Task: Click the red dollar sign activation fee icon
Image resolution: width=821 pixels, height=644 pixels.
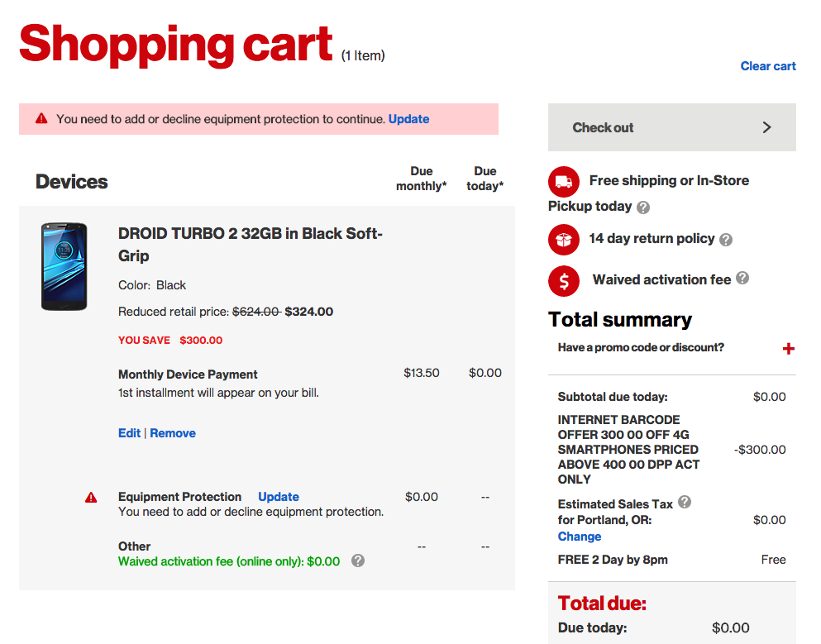Action: coord(564,281)
